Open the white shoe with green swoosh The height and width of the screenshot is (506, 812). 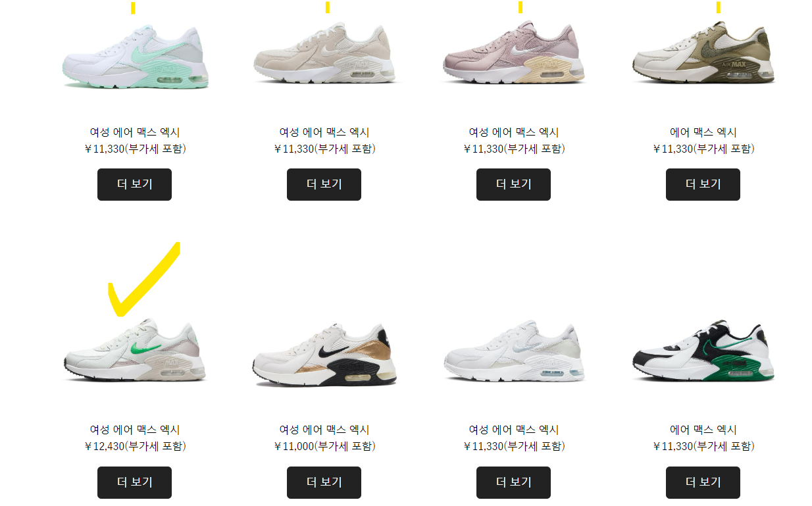[135, 351]
